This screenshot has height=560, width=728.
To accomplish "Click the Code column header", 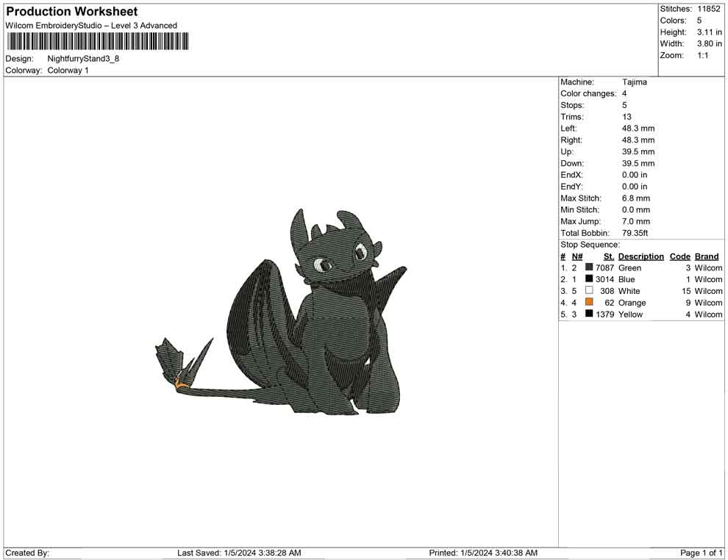I will tap(679, 256).
